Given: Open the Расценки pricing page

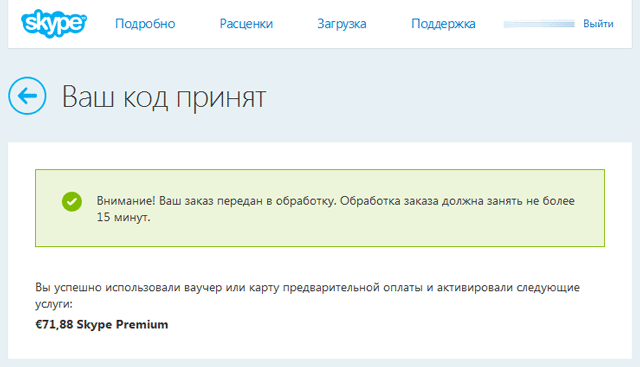Looking at the screenshot, I should click(x=246, y=24).
